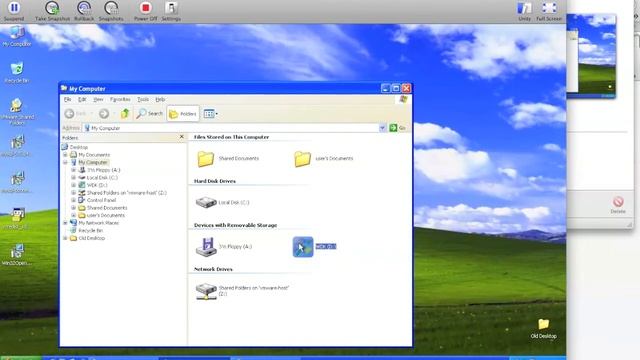This screenshot has height=360, width=640.
Task: Open the Tools menu
Action: [143, 99]
